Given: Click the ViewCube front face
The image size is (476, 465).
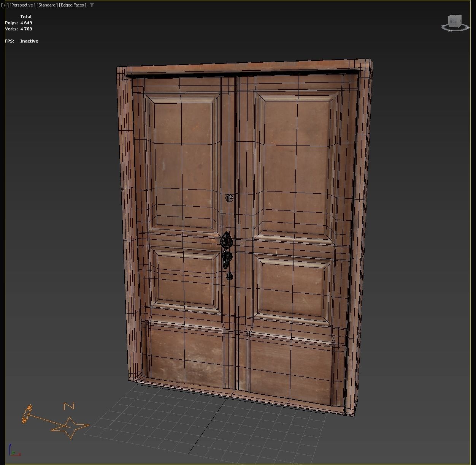Looking at the screenshot, I should pos(454,22).
